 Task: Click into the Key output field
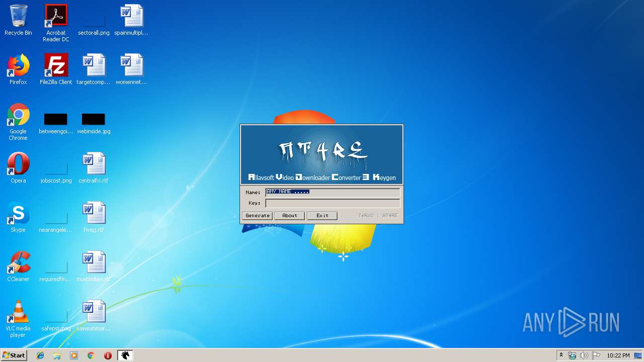click(x=333, y=203)
